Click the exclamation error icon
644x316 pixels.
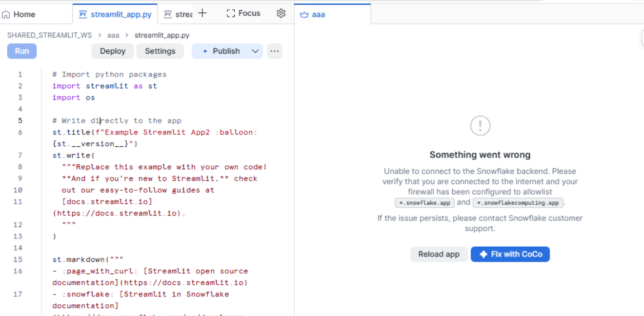[x=480, y=126]
